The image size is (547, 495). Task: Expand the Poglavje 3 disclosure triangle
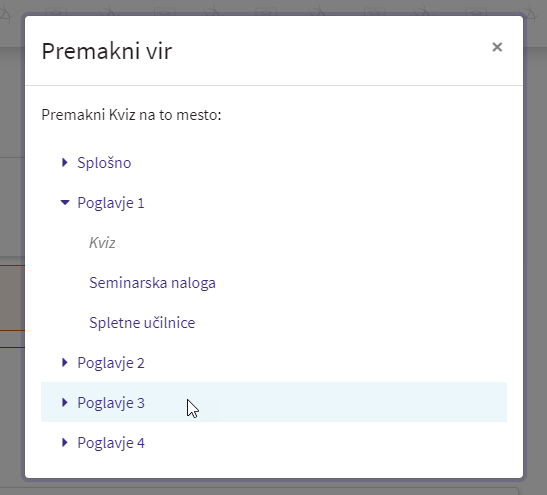(65, 403)
